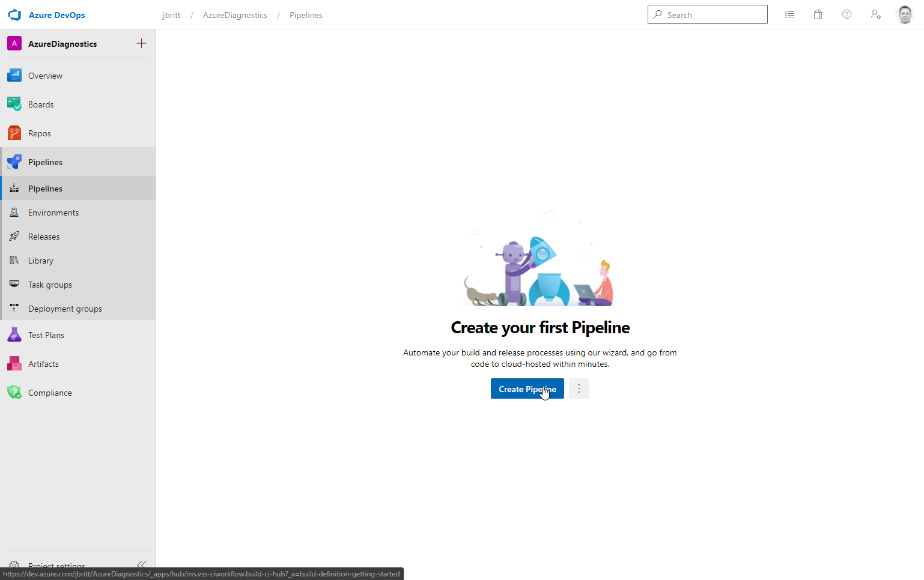This screenshot has height=580, width=924.
Task: Open Test Plans in the sidebar
Action: tap(78, 335)
